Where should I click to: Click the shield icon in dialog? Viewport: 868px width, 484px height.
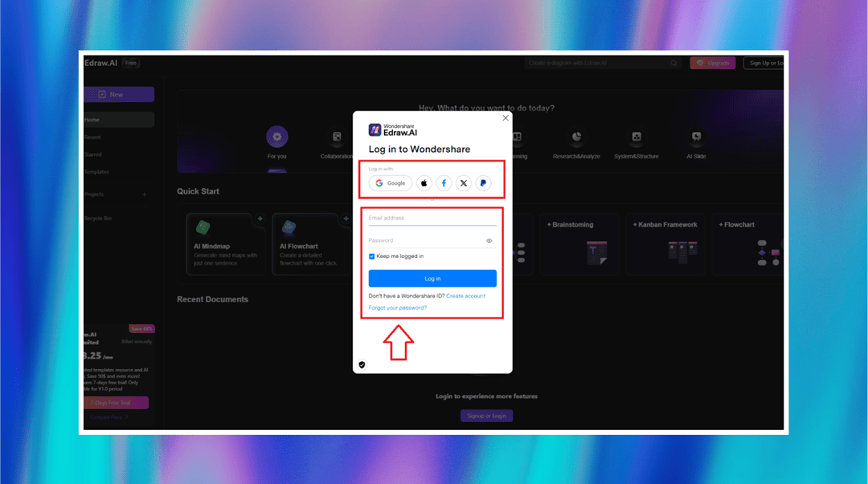(362, 365)
